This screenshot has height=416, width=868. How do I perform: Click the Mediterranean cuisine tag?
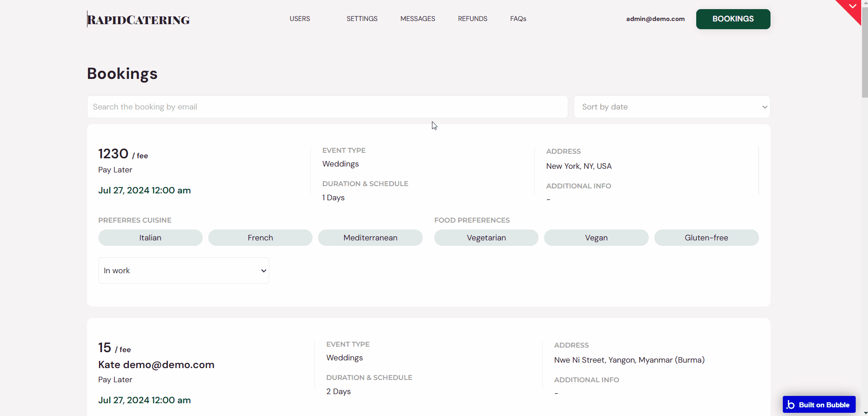pyautogui.click(x=370, y=238)
